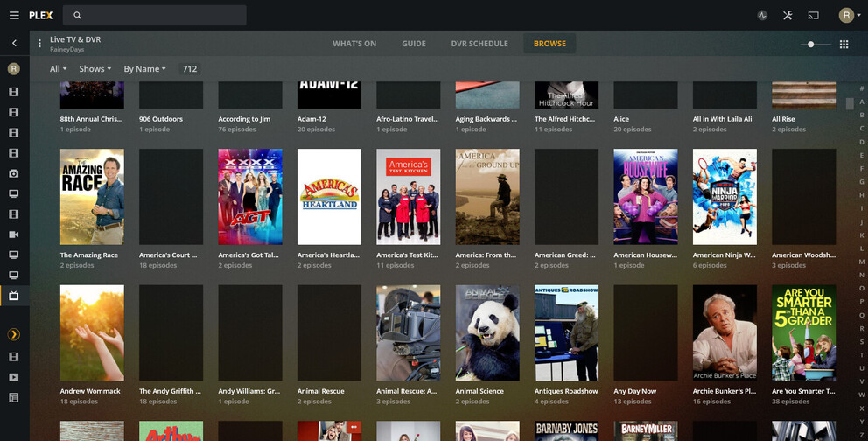Click the grid view mode icon

pos(843,45)
